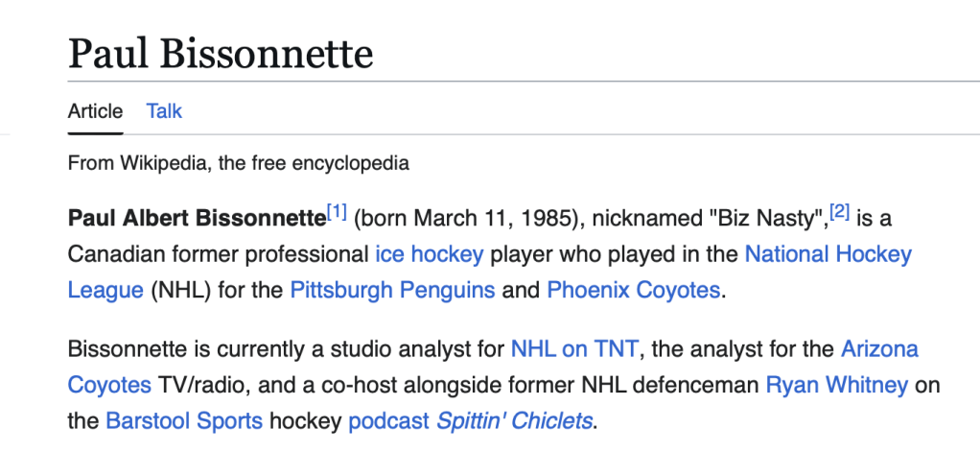Click the Ryan Whitney link
The image size is (980, 476).
coord(836,385)
